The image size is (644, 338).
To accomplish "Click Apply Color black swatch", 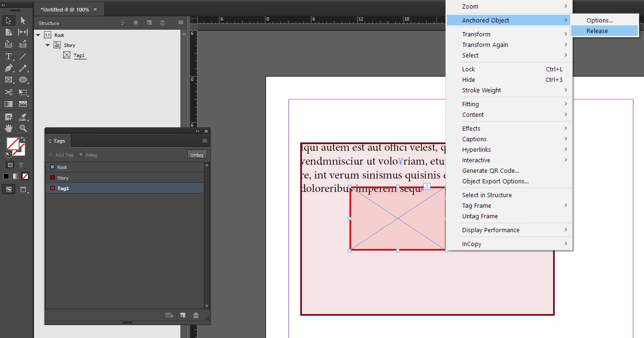I will coord(6,176).
